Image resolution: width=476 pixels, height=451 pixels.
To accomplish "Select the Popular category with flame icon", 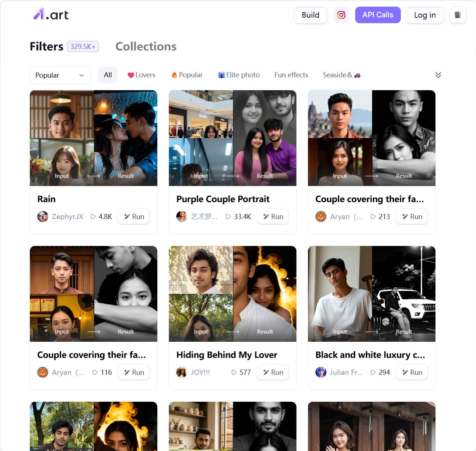I will pyautogui.click(x=187, y=75).
